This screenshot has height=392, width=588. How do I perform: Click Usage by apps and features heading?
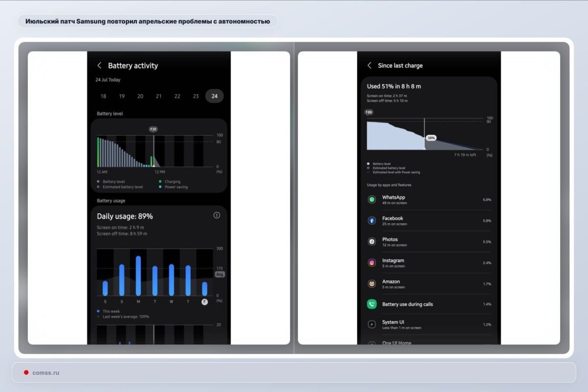click(389, 185)
